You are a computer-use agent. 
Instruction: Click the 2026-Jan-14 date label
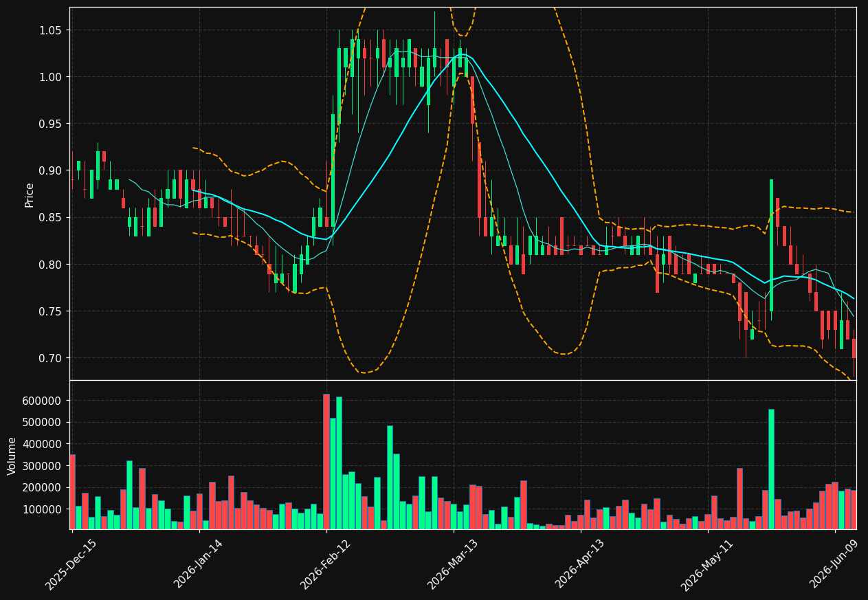pyautogui.click(x=198, y=564)
